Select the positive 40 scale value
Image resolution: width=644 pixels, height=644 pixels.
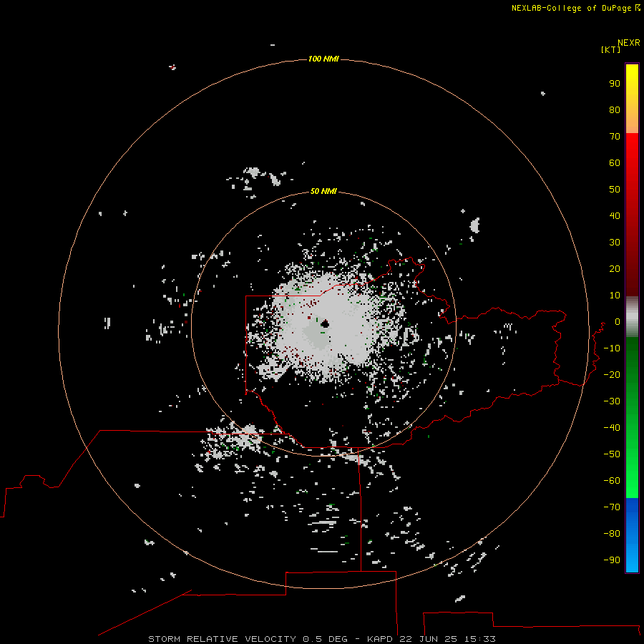pyautogui.click(x=615, y=215)
